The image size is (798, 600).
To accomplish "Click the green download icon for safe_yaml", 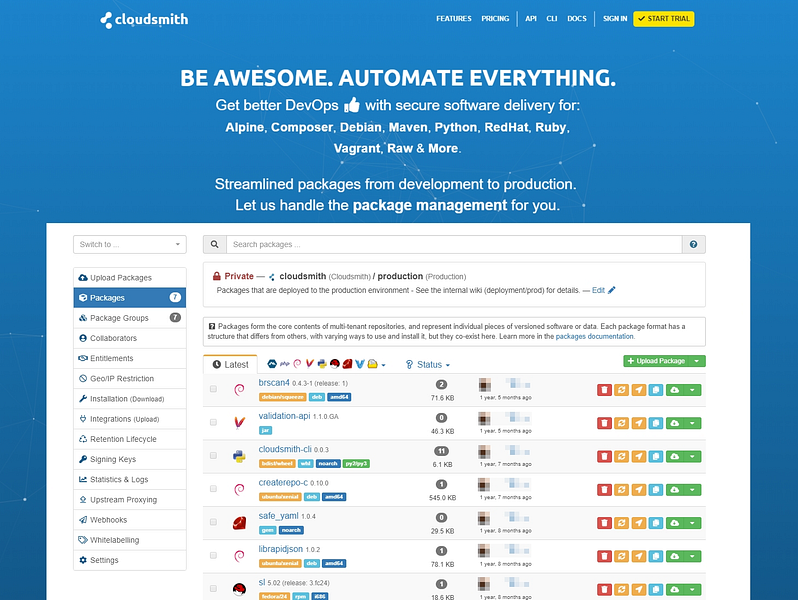I will tap(675, 523).
